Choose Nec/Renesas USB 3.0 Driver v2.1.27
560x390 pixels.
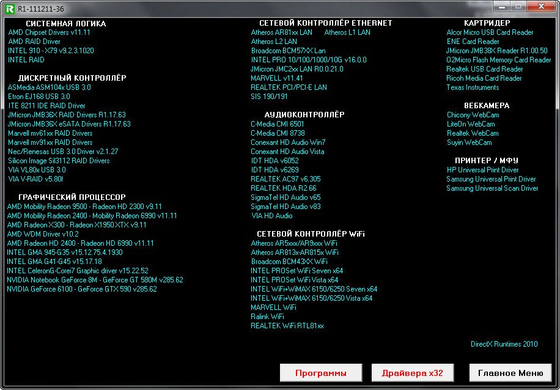click(x=63, y=151)
